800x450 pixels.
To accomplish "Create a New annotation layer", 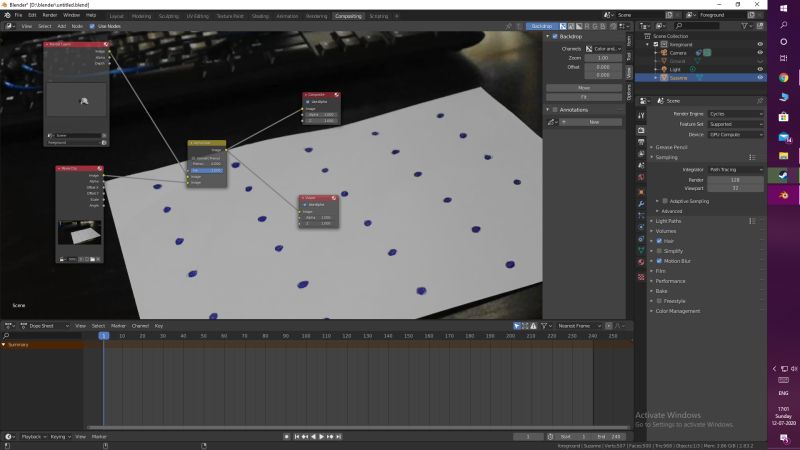I will (594, 122).
